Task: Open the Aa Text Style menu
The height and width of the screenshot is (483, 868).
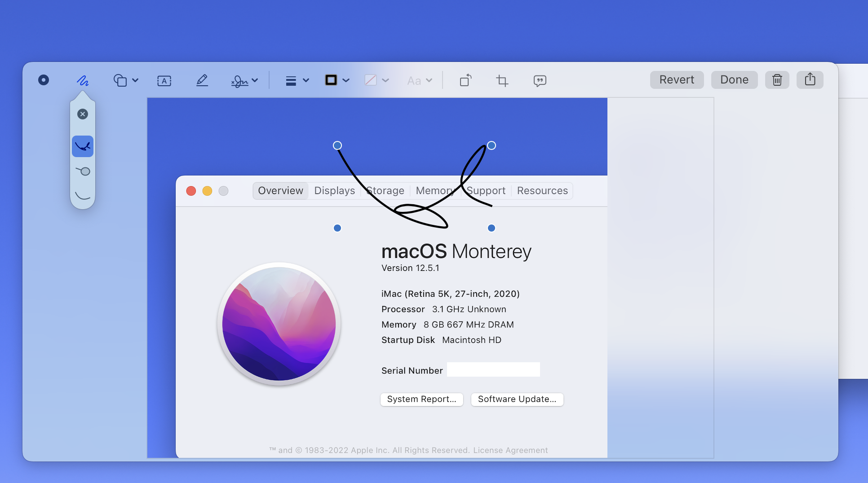Action: (414, 81)
